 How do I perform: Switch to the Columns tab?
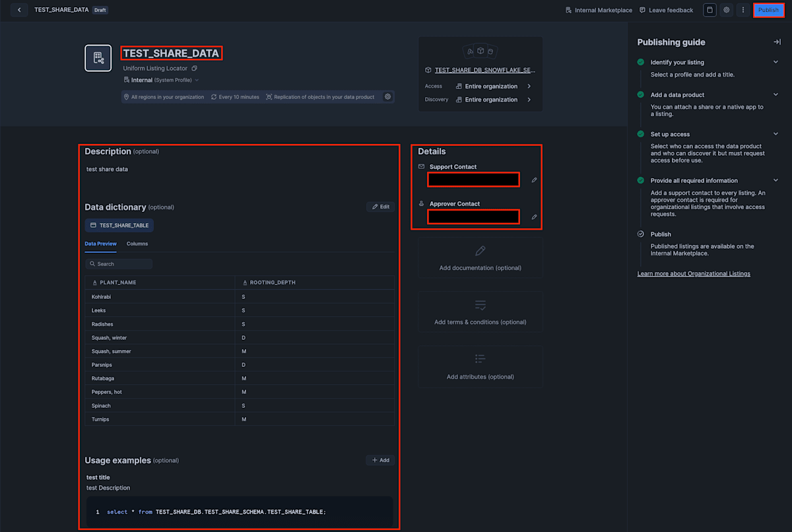pos(137,244)
